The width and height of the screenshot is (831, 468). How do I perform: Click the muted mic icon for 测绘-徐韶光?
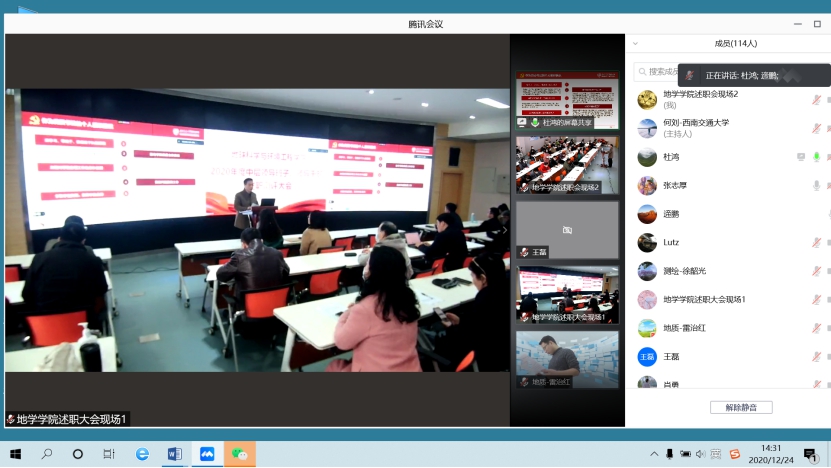click(x=816, y=271)
